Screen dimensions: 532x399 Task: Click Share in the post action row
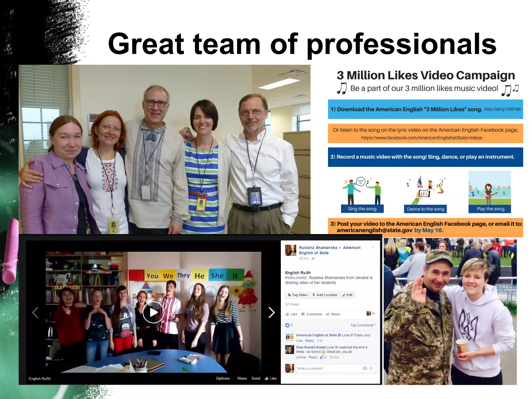tap(333, 314)
